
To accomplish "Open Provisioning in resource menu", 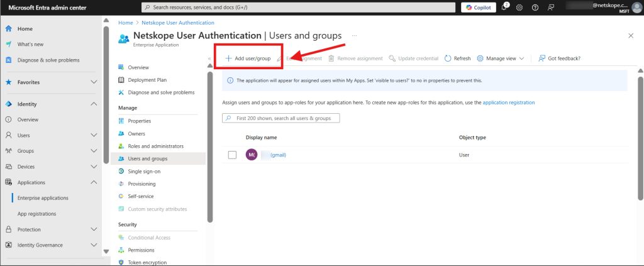I will pyautogui.click(x=142, y=184).
